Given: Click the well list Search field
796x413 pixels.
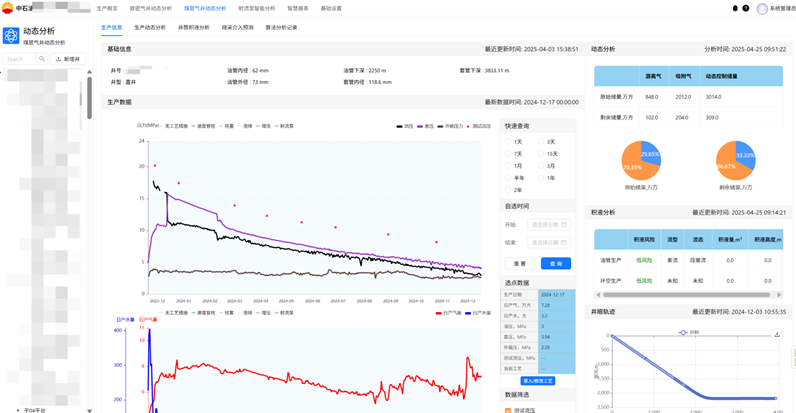Looking at the screenshot, I should (19, 59).
